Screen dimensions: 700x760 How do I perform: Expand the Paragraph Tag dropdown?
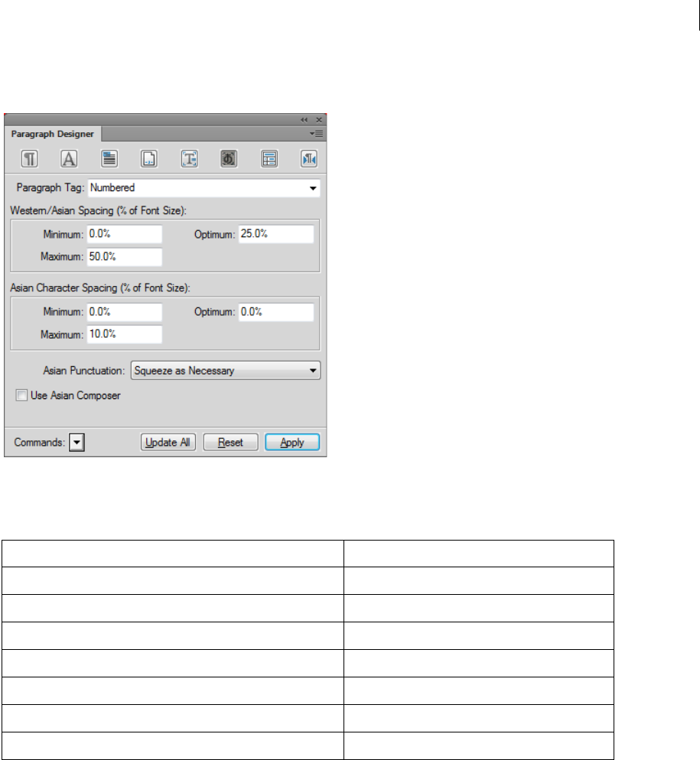(x=313, y=188)
